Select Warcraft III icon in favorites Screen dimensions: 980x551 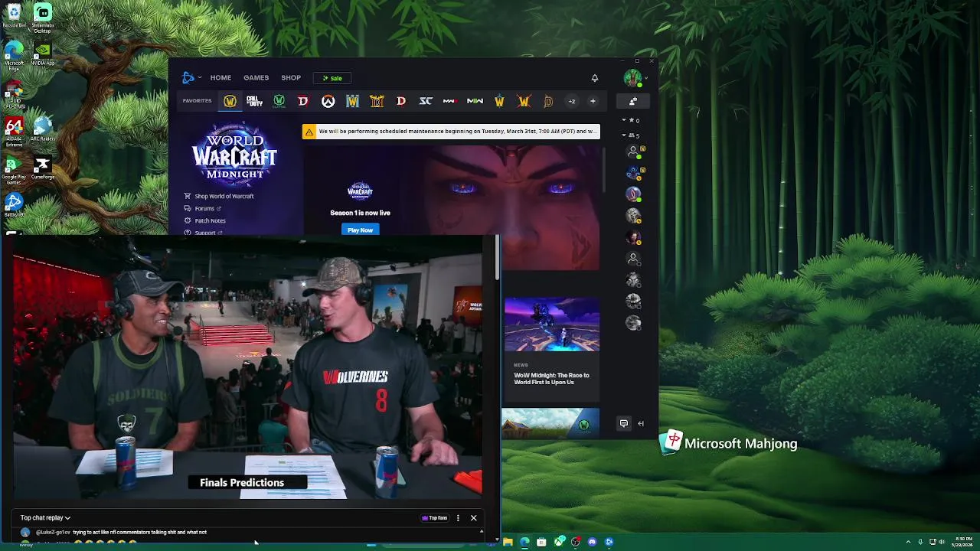[x=352, y=101]
